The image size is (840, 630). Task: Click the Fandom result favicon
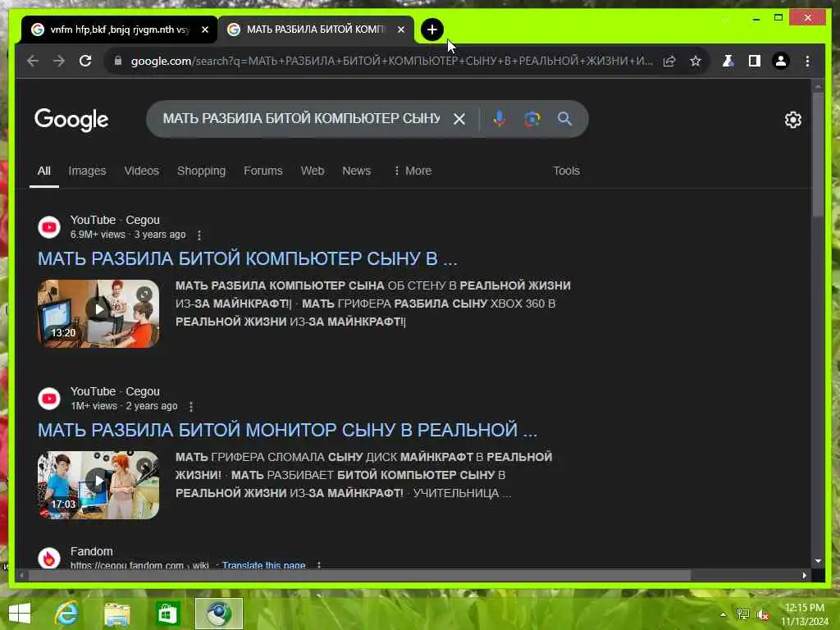(x=49, y=558)
